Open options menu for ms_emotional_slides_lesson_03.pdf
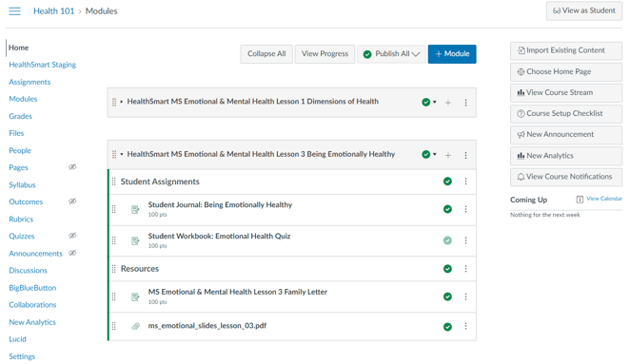The width and height of the screenshot is (630, 364). tap(465, 326)
